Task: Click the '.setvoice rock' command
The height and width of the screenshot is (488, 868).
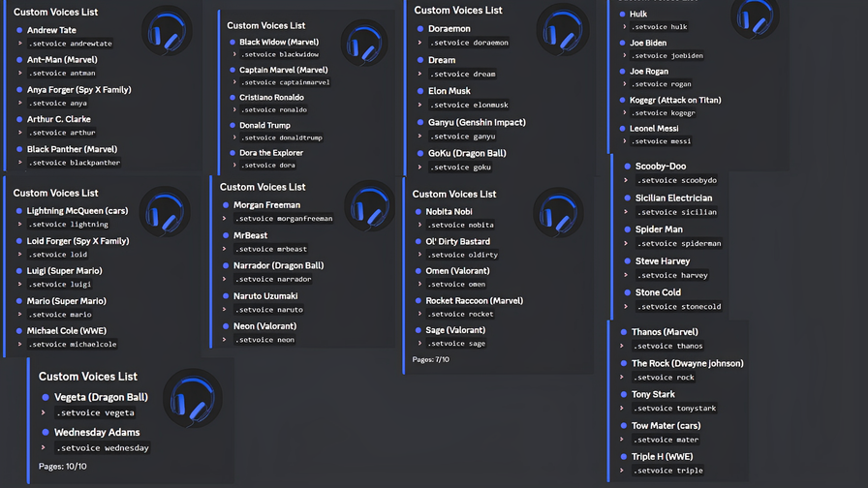Action: tap(664, 378)
